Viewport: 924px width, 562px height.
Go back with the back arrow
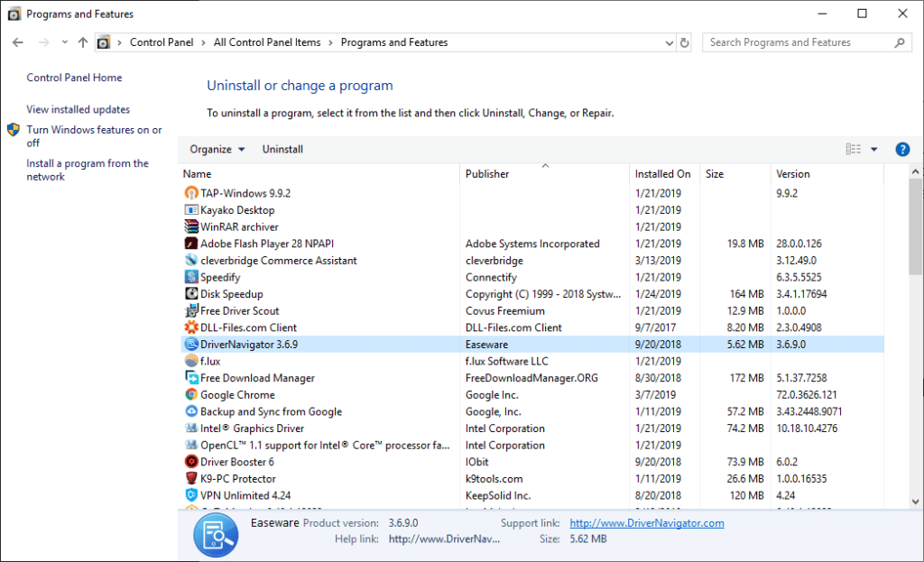pos(18,42)
